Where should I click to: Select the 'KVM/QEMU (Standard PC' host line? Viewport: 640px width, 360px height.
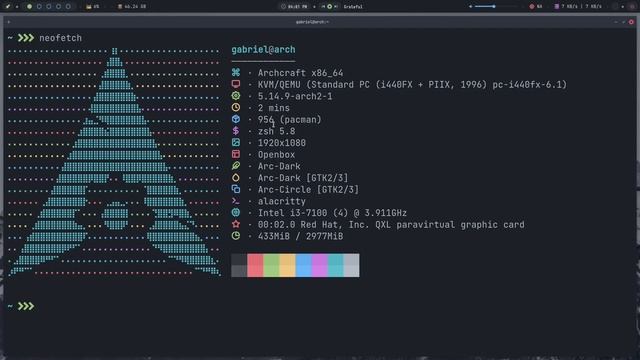click(x=412, y=84)
